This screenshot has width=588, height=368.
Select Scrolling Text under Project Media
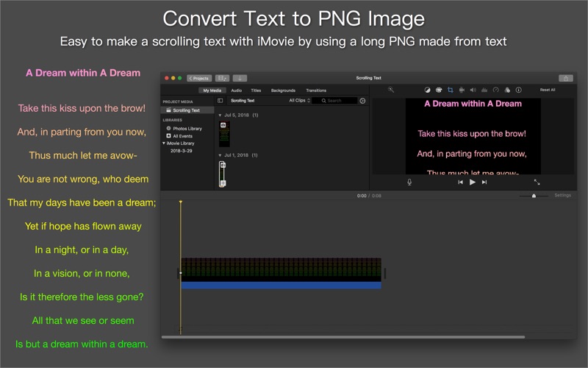(187, 110)
